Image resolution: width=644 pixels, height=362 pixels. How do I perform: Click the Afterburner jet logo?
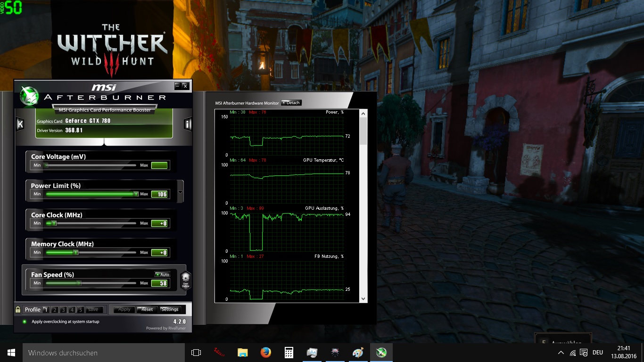(29, 97)
